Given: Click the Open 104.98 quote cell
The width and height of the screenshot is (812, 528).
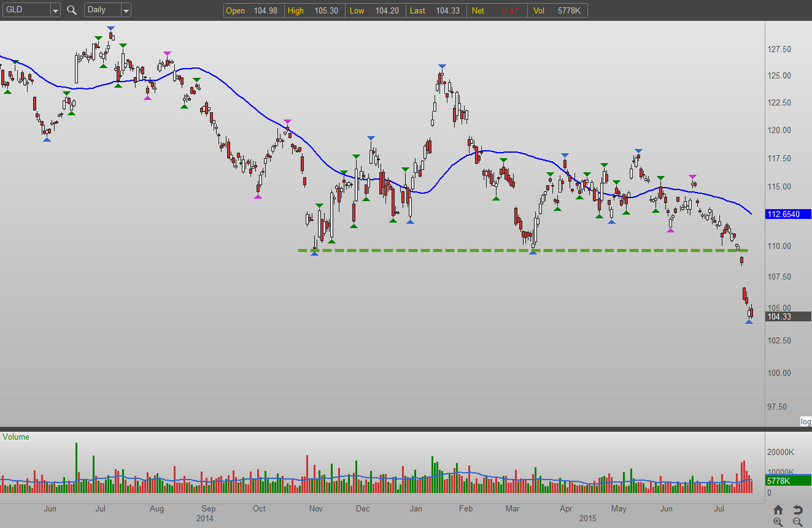Looking at the screenshot, I should coord(253,10).
